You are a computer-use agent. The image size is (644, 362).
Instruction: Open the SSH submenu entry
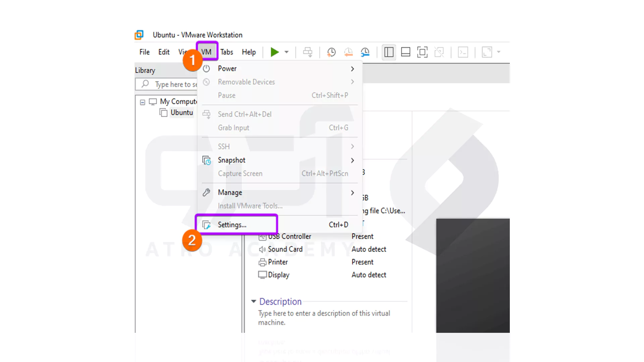(279, 146)
